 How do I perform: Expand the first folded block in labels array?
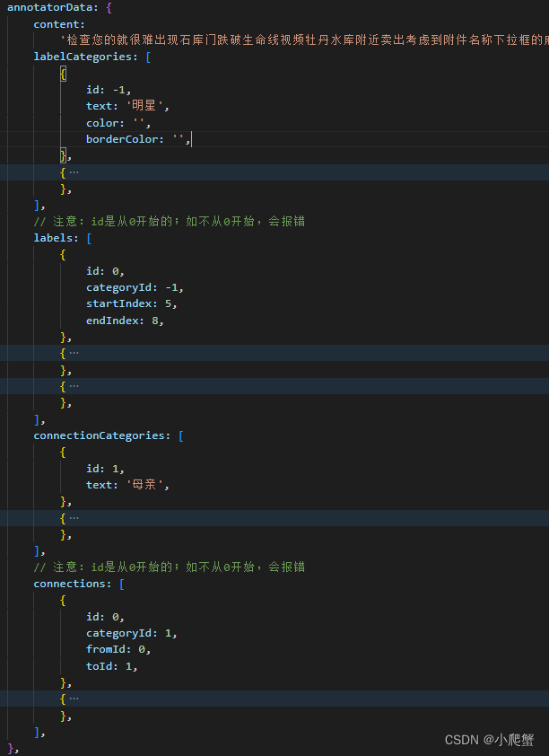point(74,353)
